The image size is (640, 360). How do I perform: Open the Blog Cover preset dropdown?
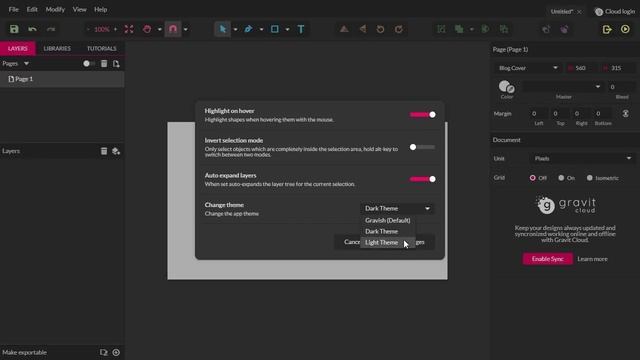[x=528, y=68]
